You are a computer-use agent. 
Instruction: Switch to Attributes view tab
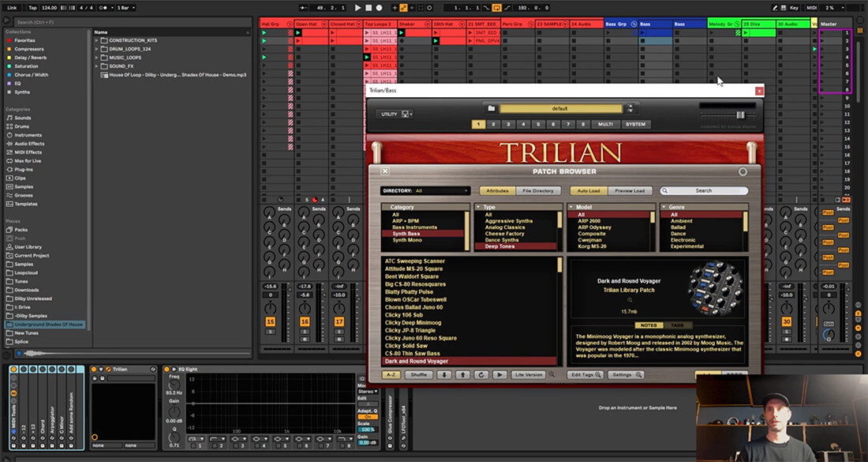[497, 190]
